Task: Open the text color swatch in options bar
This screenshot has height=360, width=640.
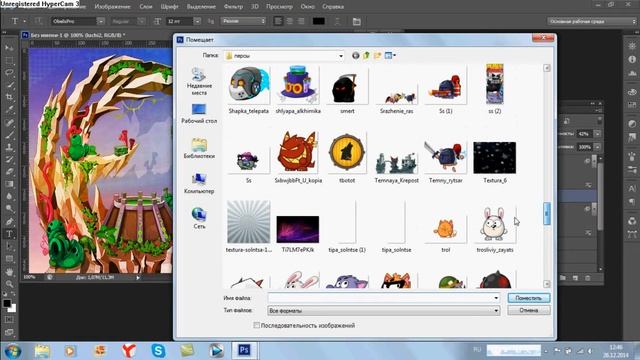Action: (x=318, y=21)
